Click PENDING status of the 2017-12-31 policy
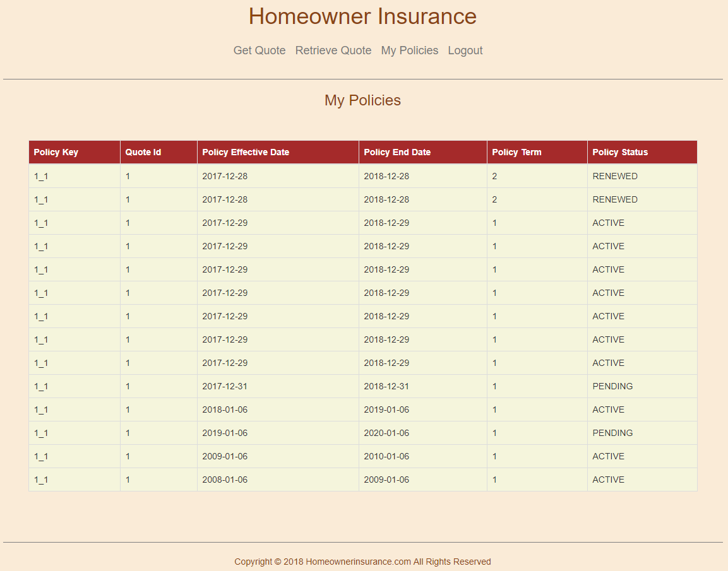Viewport: 728px width, 571px height. coord(612,386)
